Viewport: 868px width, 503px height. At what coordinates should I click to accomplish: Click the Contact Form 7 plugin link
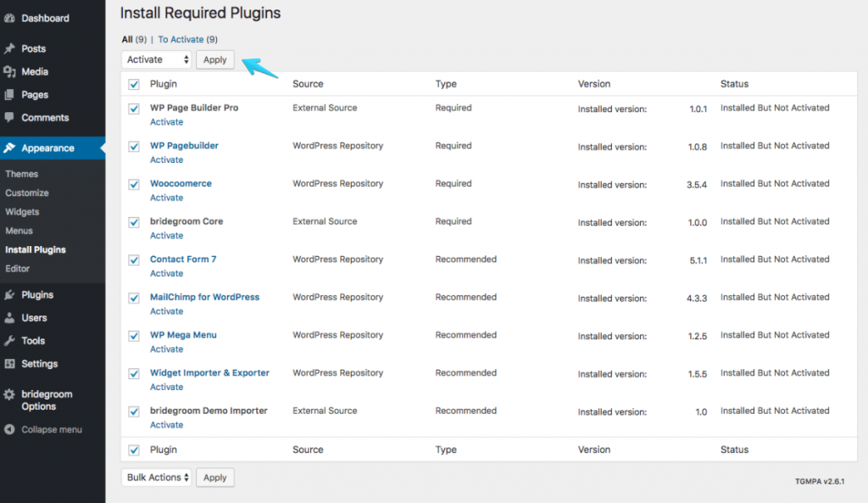(x=183, y=260)
